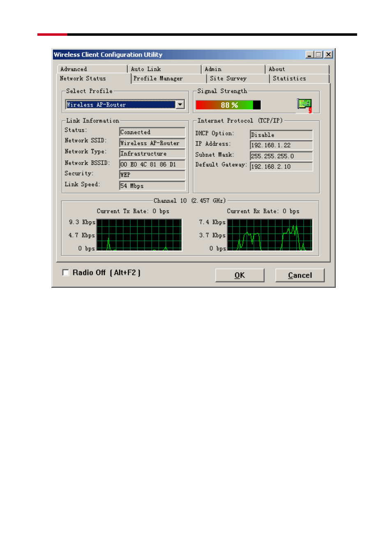Click the Link Speed 54 Mbps field

pos(152,186)
